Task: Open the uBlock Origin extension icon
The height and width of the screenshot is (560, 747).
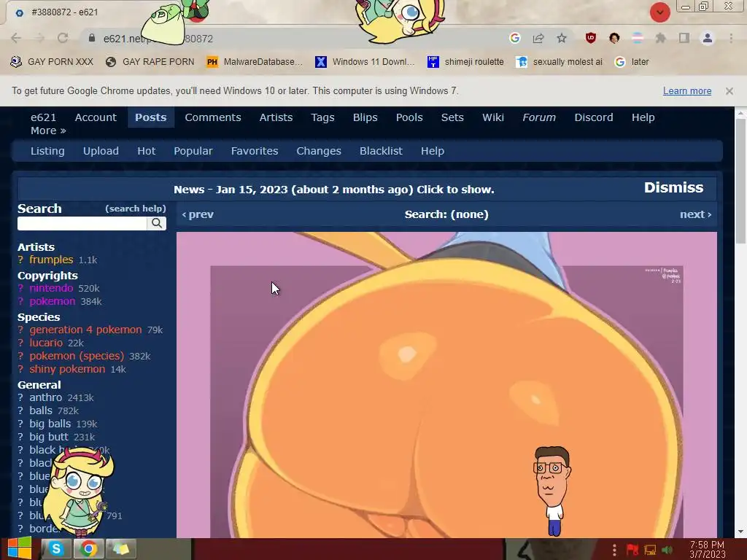Action: 591,38
